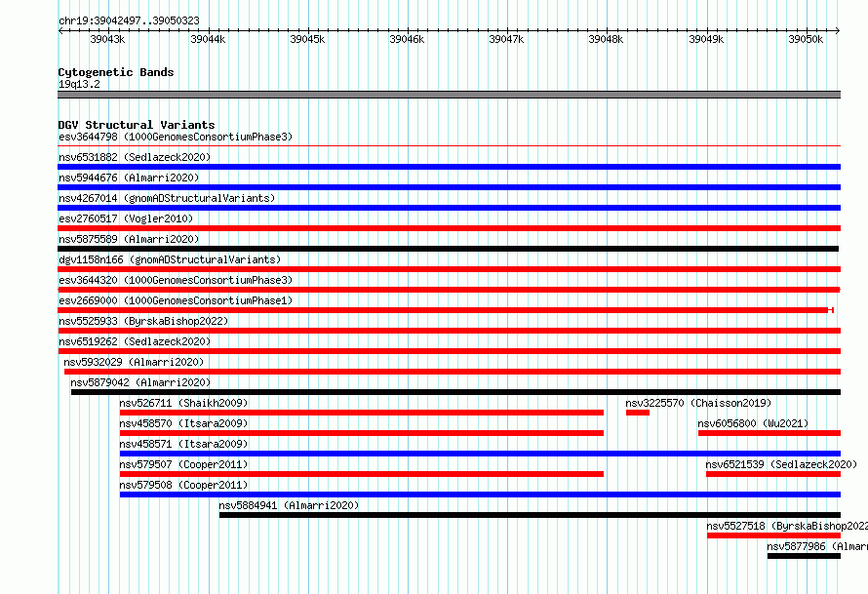Select the nsv4267014 gnomAD blue bar
Viewport: 868px width, 594px height.
pos(449,208)
